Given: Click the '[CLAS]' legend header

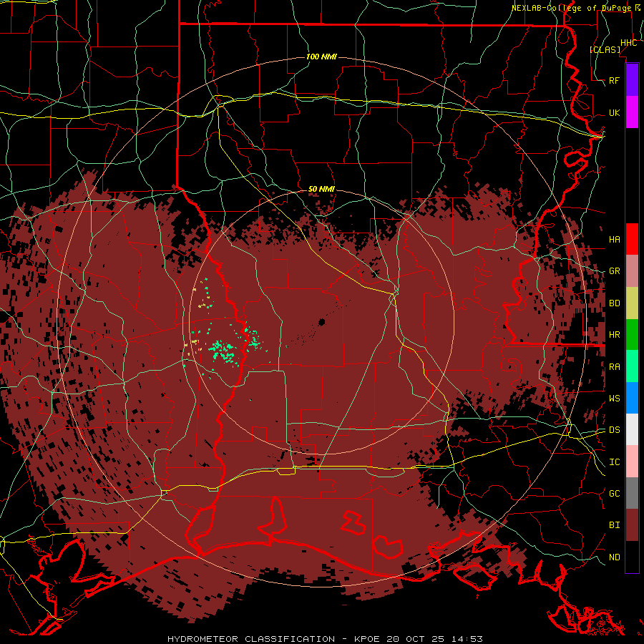Looking at the screenshot, I should (x=605, y=49).
